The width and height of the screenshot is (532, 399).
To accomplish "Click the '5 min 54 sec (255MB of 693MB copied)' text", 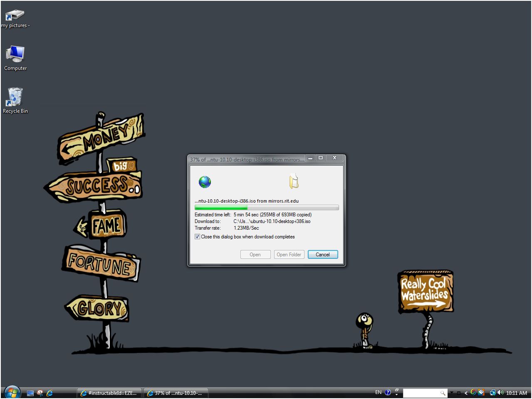I will pyautogui.click(x=272, y=215).
